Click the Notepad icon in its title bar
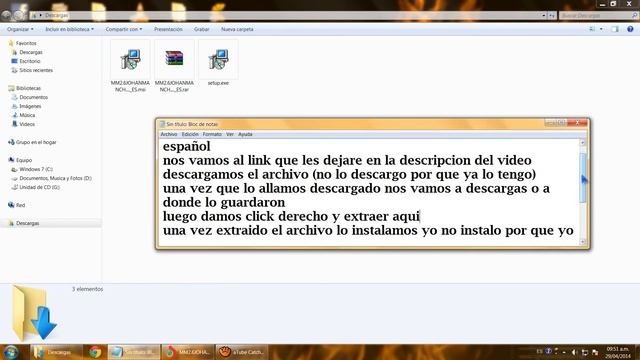Viewport: 640px width, 360px height. pos(162,124)
